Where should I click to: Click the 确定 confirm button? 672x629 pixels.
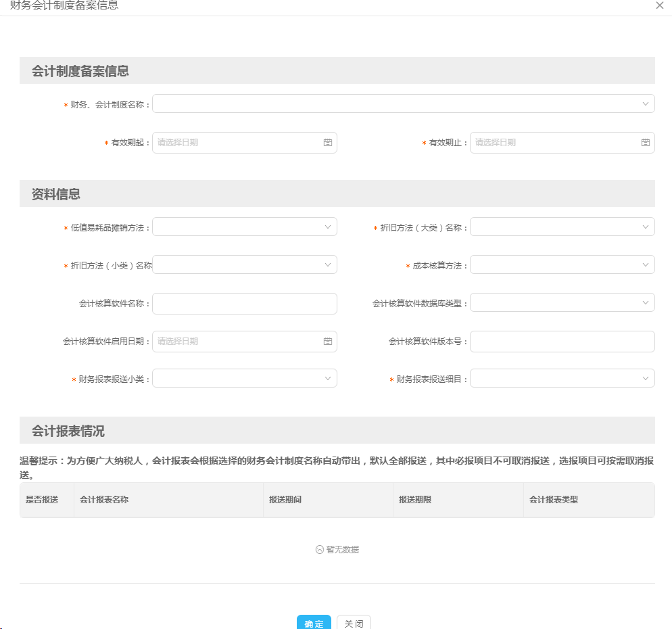pyautogui.click(x=314, y=623)
